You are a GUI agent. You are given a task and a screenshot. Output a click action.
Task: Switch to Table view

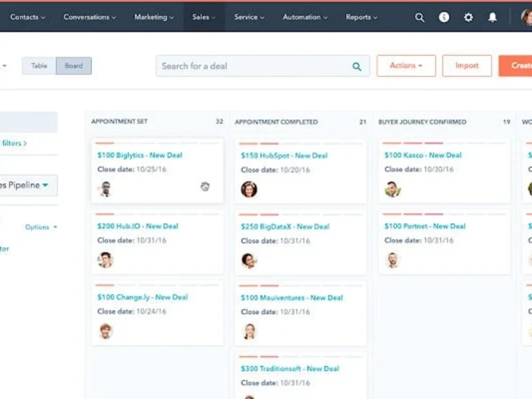tap(39, 65)
